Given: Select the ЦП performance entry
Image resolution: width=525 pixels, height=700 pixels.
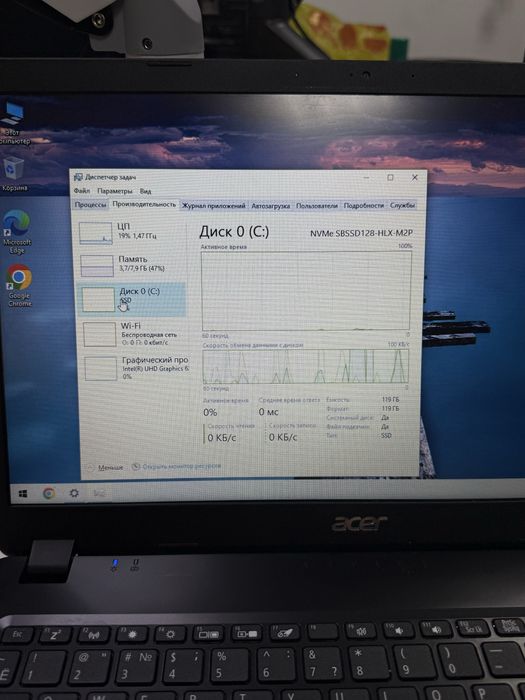Looking at the screenshot, I should coord(130,232).
